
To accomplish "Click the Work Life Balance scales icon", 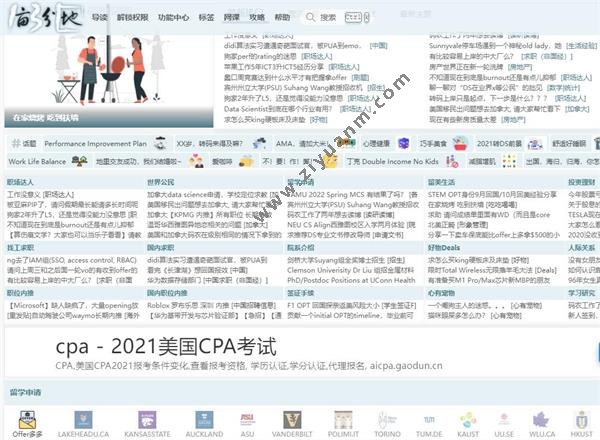I will 80,161.
